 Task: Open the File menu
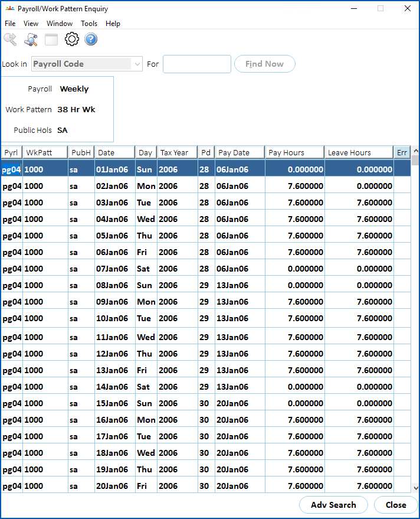(x=10, y=24)
